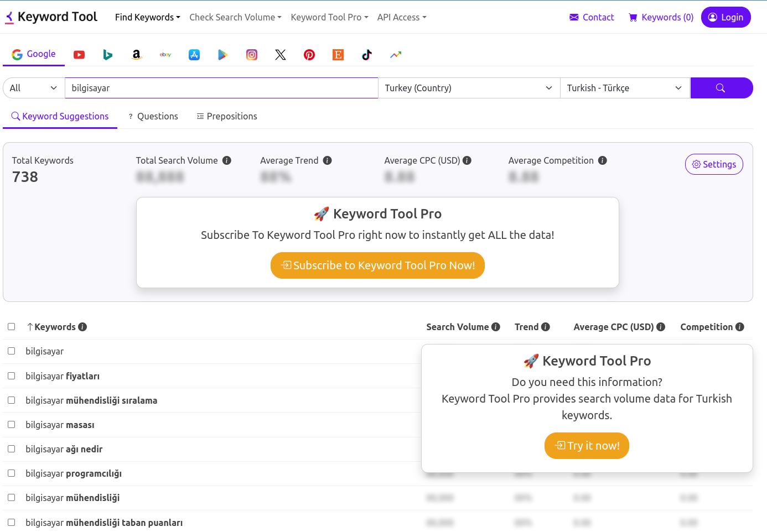Switch to the Questions tab
This screenshot has height=532, width=767.
pyautogui.click(x=153, y=116)
